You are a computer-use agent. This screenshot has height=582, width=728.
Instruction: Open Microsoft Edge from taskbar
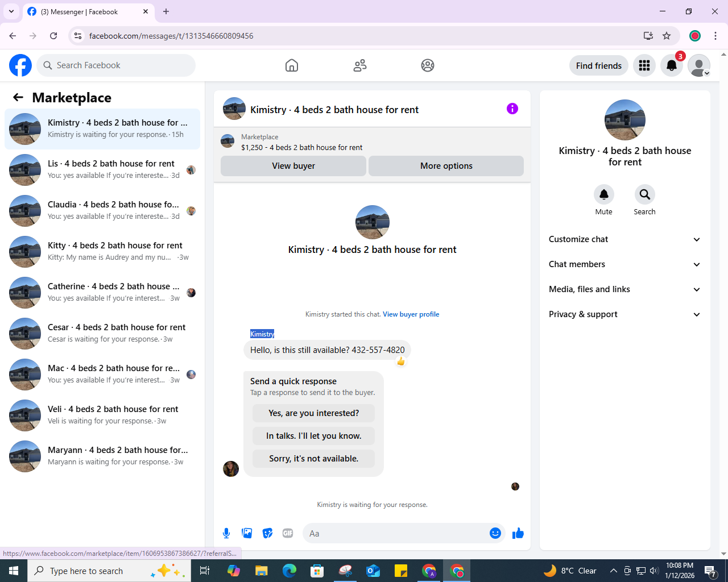[289, 571]
